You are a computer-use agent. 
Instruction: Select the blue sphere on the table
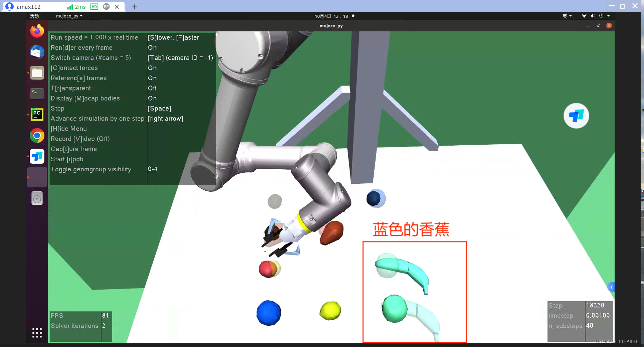[x=269, y=313]
